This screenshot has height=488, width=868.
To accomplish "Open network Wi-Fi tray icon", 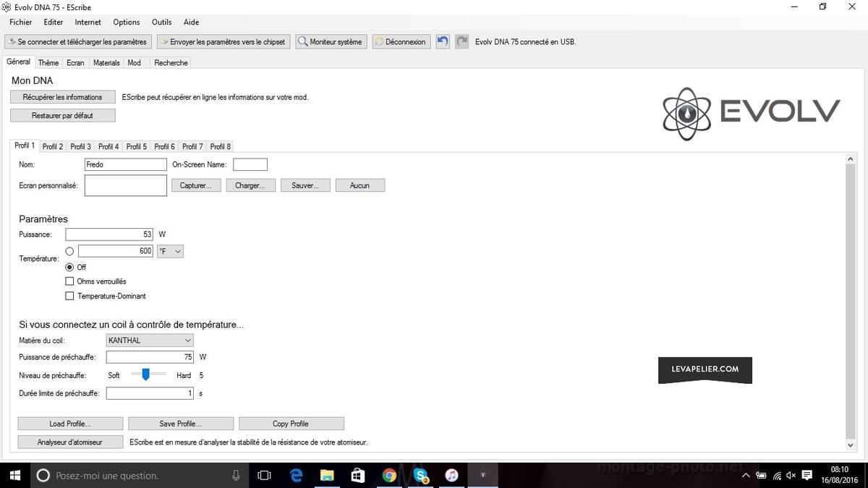I will point(777,476).
